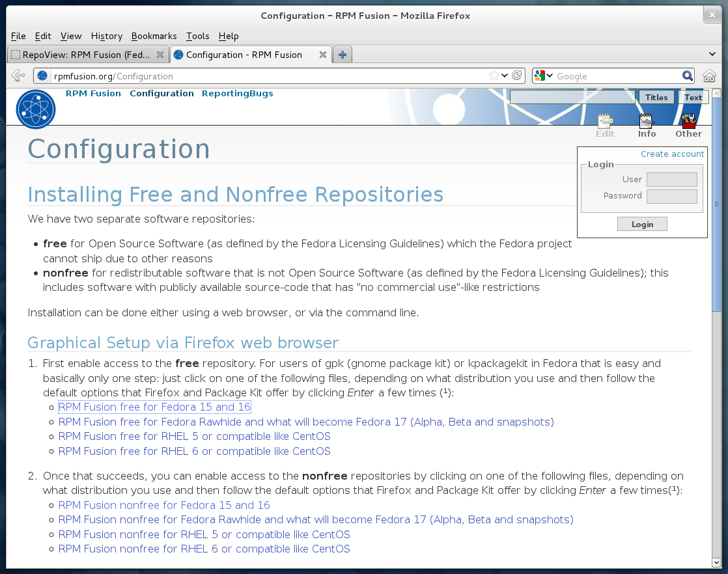The width and height of the screenshot is (728, 574).
Task: Click the Text search button
Action: pyautogui.click(x=693, y=98)
